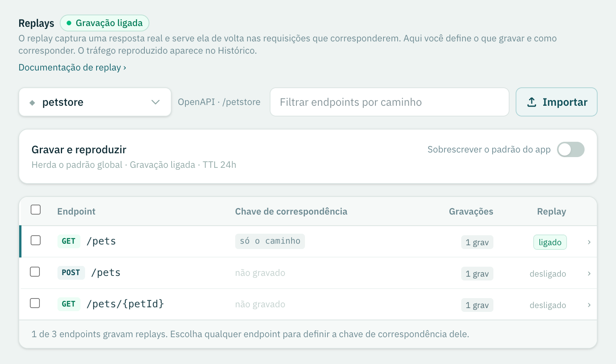Click the upload icon in Importar button
Image resolution: width=616 pixels, height=364 pixels.
click(532, 102)
